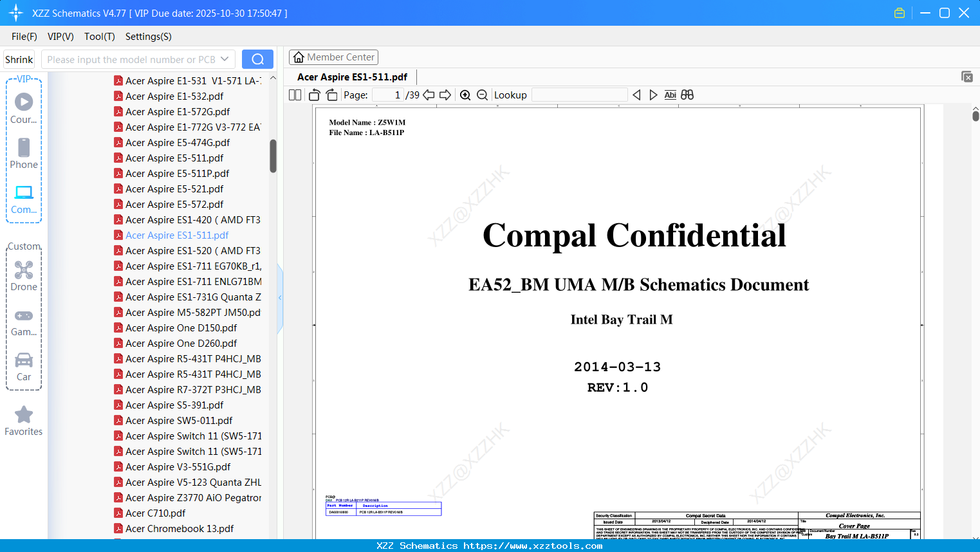
Task: Zoom out of the schematic
Action: pyautogui.click(x=483, y=95)
